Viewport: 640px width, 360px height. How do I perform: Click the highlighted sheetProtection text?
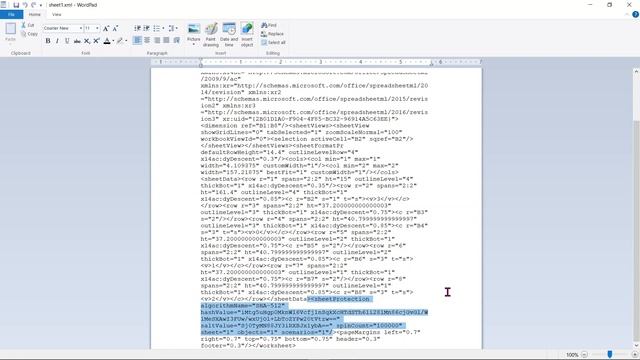[314, 316]
